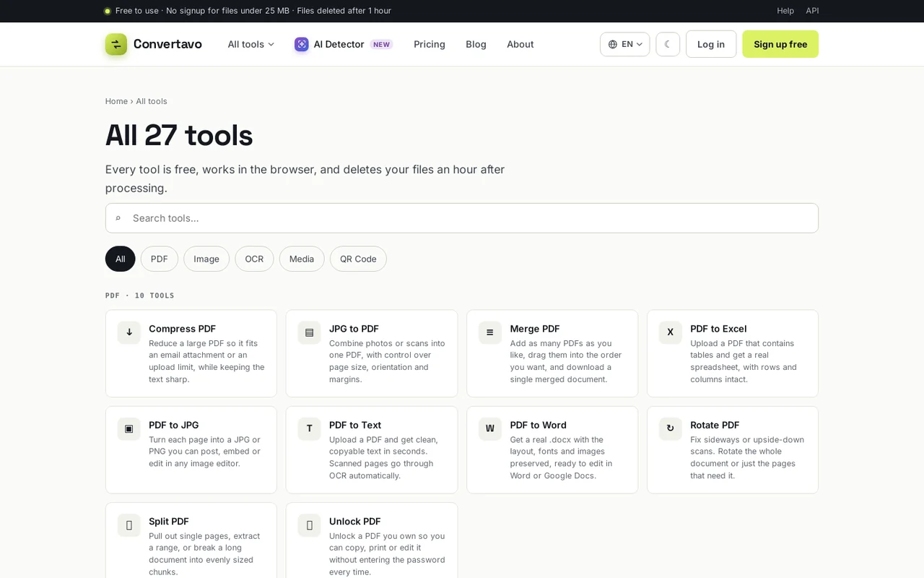The height and width of the screenshot is (578, 924).
Task: Click the 'All 27 tools' page heading
Action: click(179, 135)
